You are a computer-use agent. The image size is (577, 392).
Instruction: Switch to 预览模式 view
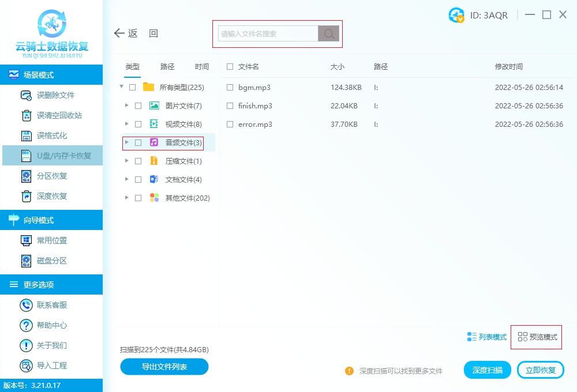[536, 337]
